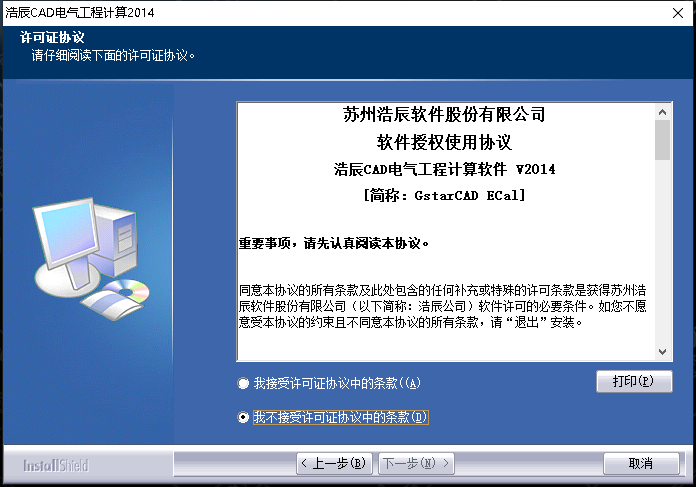Go back with the 上一步(B) button
This screenshot has height=487, width=696.
(335, 464)
